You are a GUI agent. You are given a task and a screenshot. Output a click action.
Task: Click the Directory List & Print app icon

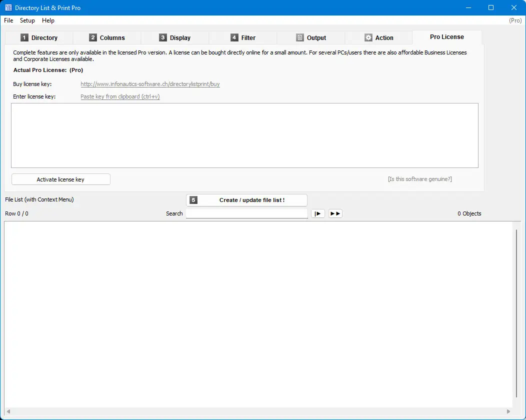8,7
